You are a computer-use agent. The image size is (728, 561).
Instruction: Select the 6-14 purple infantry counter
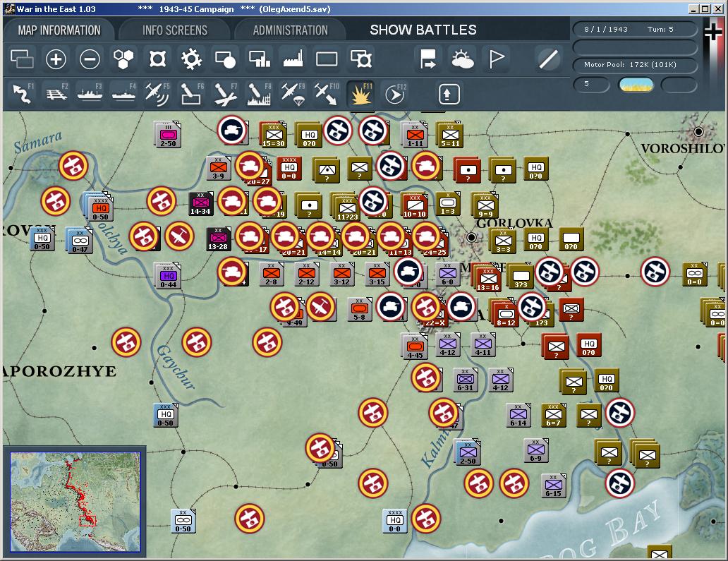coord(518,415)
